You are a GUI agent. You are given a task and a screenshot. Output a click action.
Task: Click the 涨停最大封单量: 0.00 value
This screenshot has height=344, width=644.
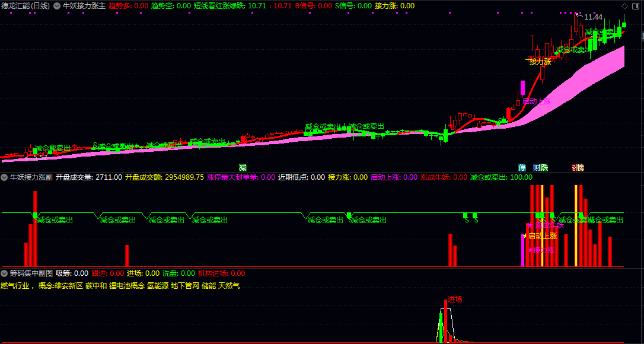241,177
